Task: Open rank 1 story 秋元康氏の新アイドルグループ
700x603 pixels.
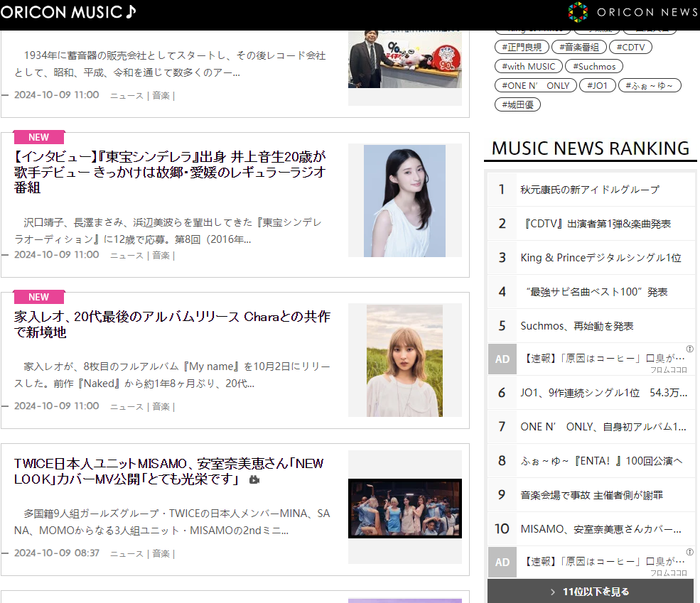Action: [x=590, y=190]
